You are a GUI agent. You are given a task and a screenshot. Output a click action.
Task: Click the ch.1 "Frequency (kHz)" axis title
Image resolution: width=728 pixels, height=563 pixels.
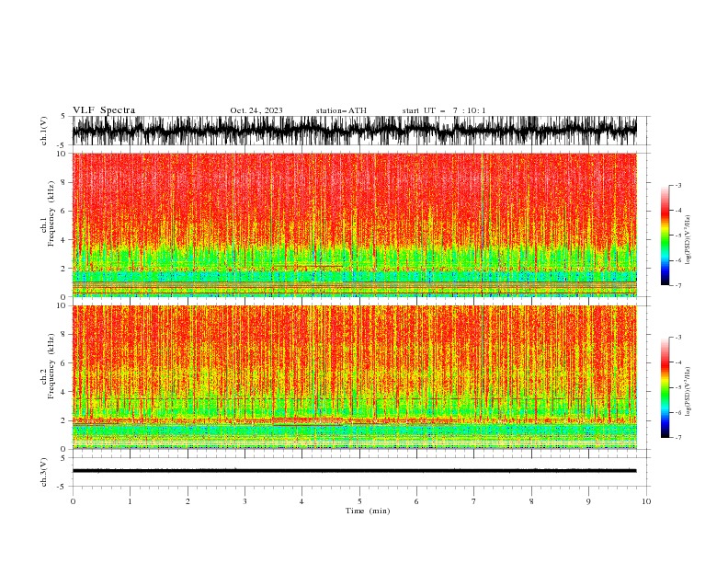point(51,213)
